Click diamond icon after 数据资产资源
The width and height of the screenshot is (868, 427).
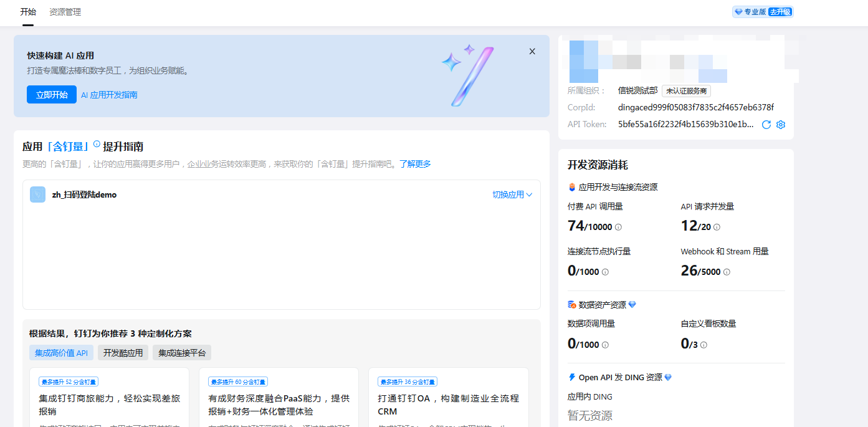pyautogui.click(x=632, y=305)
